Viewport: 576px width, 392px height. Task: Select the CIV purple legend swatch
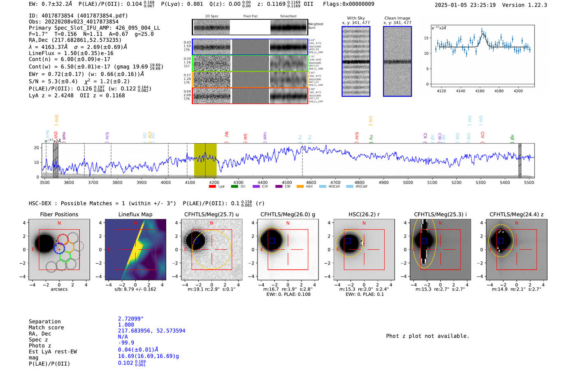point(256,186)
